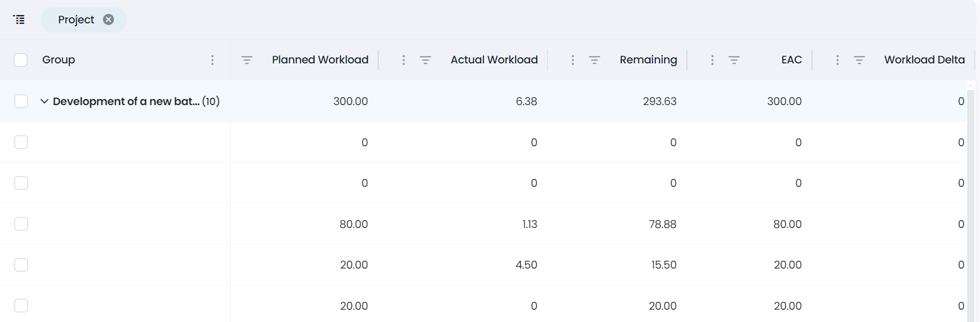Open the grouping tree icon at top left
The image size is (980, 322).
click(19, 19)
